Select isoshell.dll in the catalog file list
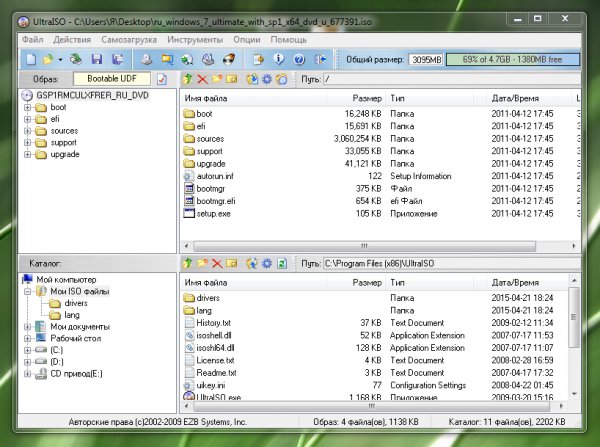This screenshot has height=447, width=600. (x=214, y=335)
